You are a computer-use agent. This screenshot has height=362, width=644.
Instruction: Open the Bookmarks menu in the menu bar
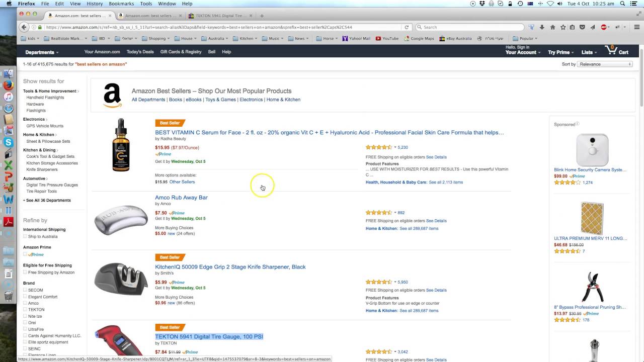point(121,4)
